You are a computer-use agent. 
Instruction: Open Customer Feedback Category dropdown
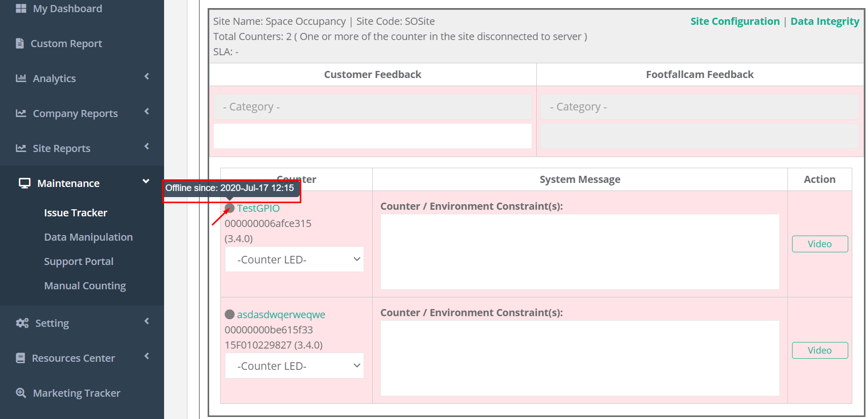click(x=372, y=107)
